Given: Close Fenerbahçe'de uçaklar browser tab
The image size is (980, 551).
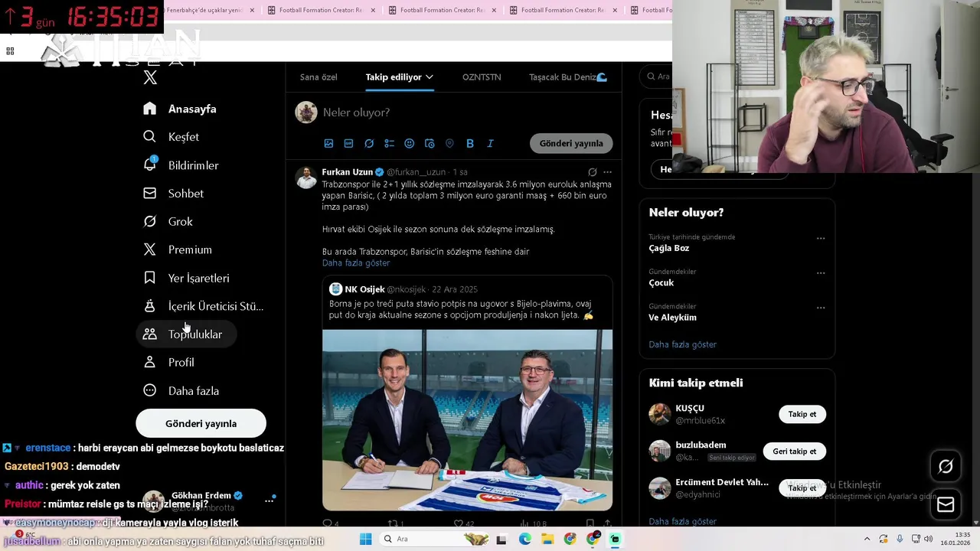Looking at the screenshot, I should tap(251, 10).
